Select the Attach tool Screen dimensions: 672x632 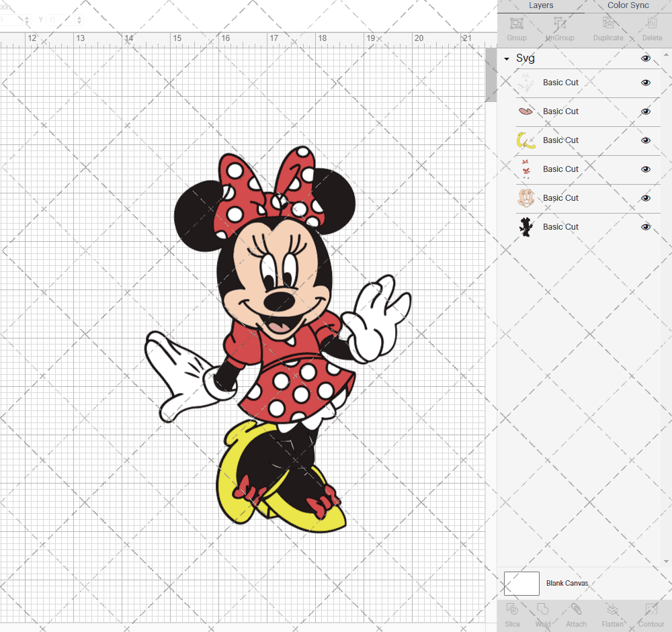click(x=576, y=609)
